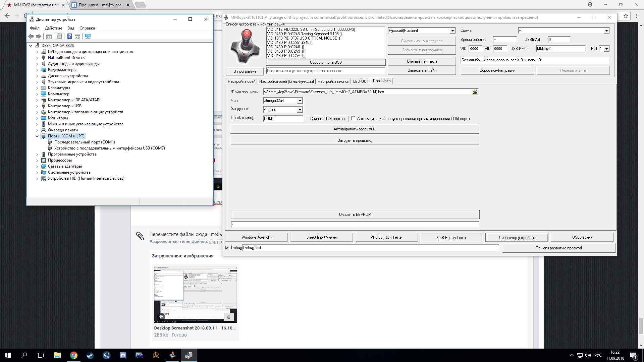Click the Очистить EEPROM button
The height and width of the screenshot is (362, 644).
pos(355,215)
